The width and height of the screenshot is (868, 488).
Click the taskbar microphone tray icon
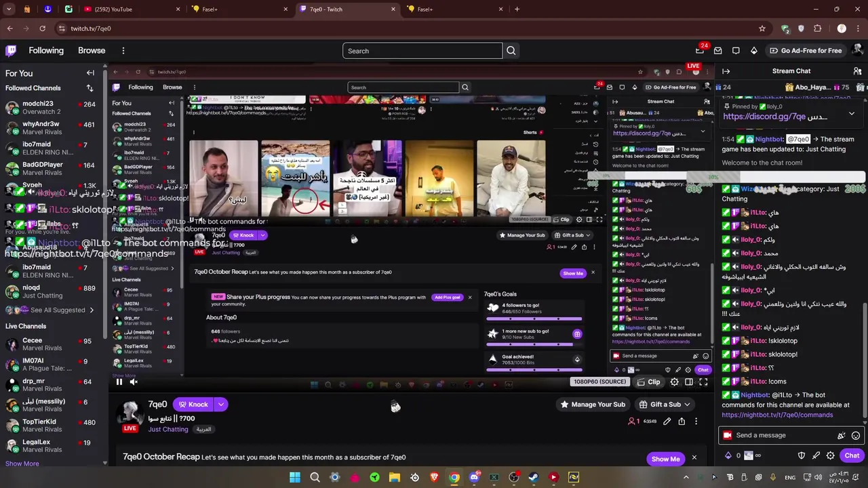773,477
